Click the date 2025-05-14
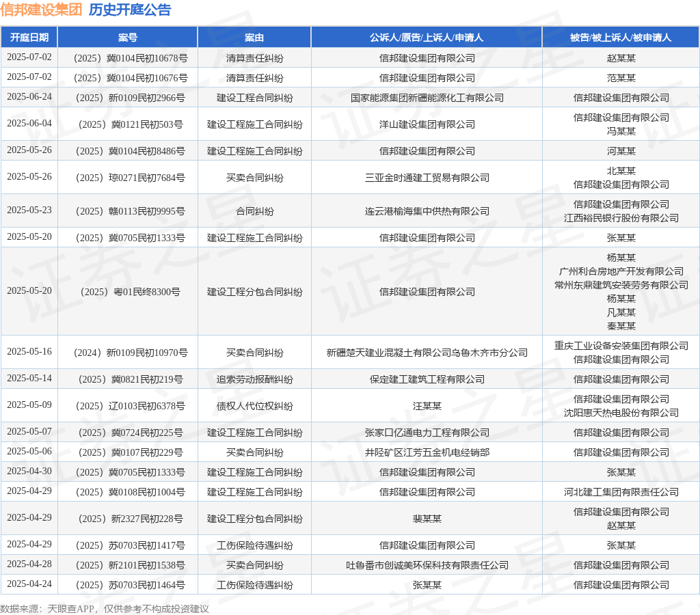The height and width of the screenshot is (615, 700). pos(29,379)
